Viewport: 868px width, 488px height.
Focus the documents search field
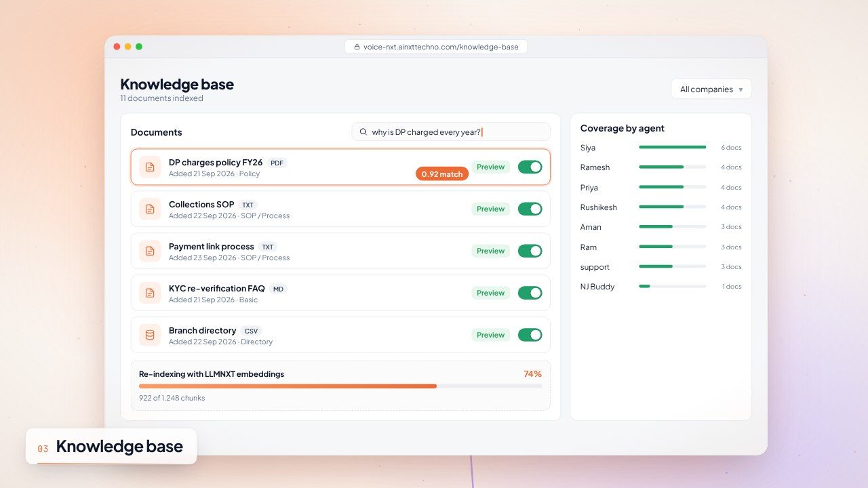click(x=451, y=132)
